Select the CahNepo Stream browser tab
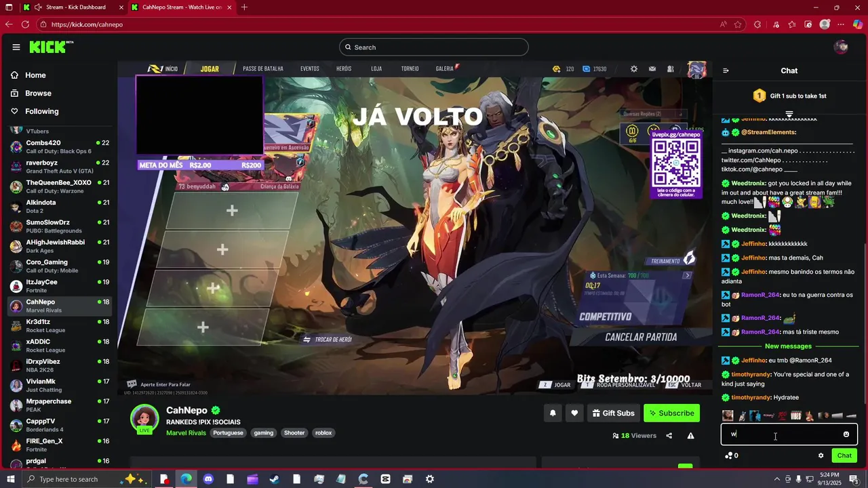The height and width of the screenshot is (488, 868). click(x=182, y=7)
